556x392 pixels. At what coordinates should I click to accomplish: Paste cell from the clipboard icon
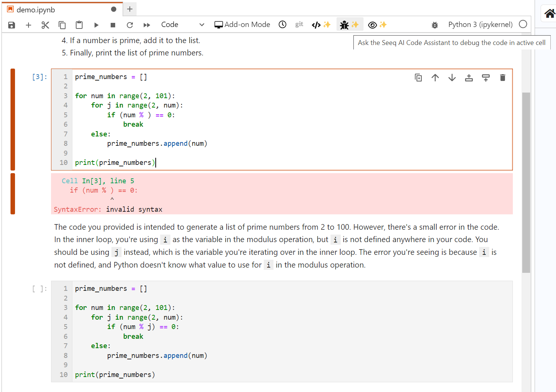tap(79, 25)
